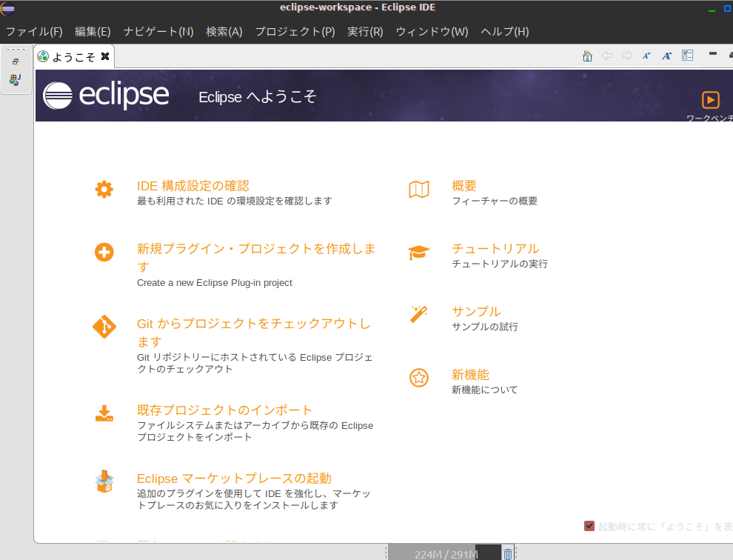
Task: Open the 実行(R) menu
Action: pos(365,31)
